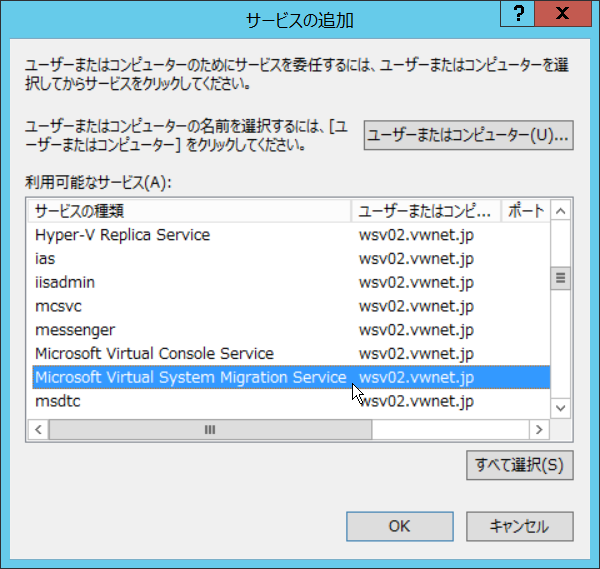Click the help question mark button
600x569 pixels.
pyautogui.click(x=517, y=14)
